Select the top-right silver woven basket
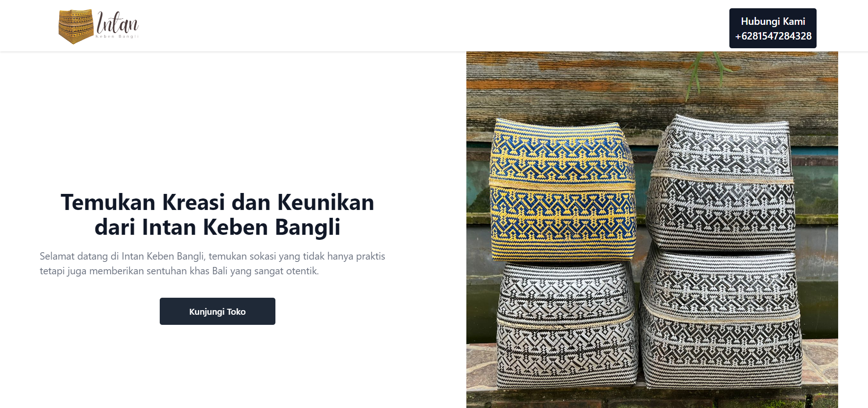Image resolution: width=868 pixels, height=408 pixels. (721, 183)
